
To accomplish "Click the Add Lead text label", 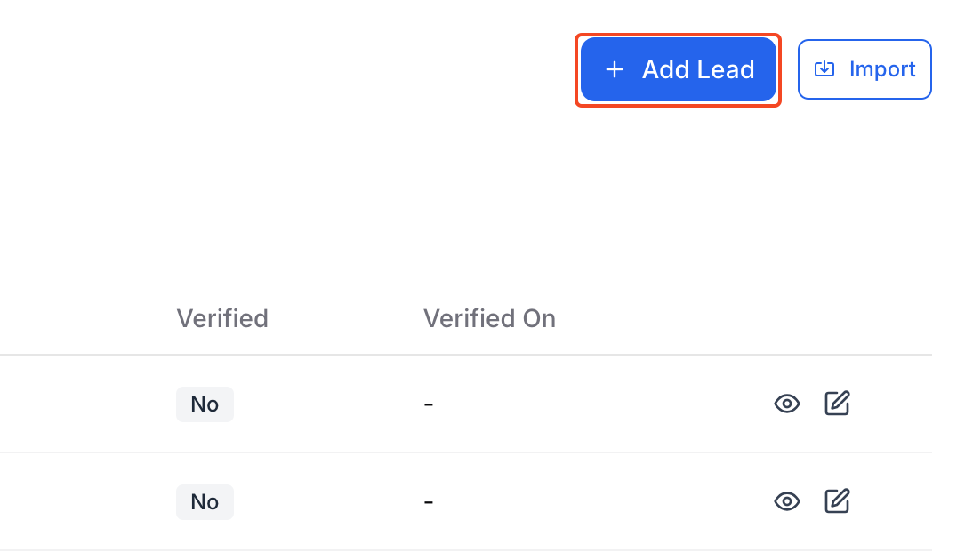I will click(x=698, y=69).
